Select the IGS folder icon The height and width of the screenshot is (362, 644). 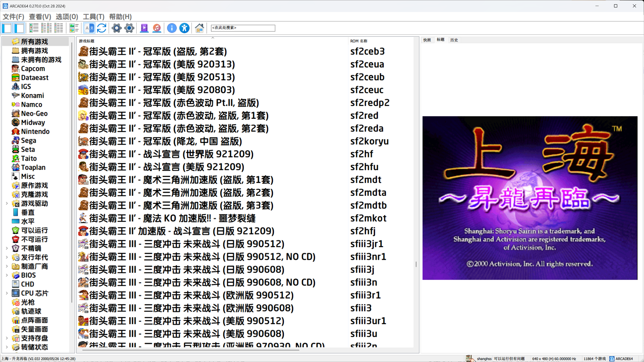(x=15, y=87)
